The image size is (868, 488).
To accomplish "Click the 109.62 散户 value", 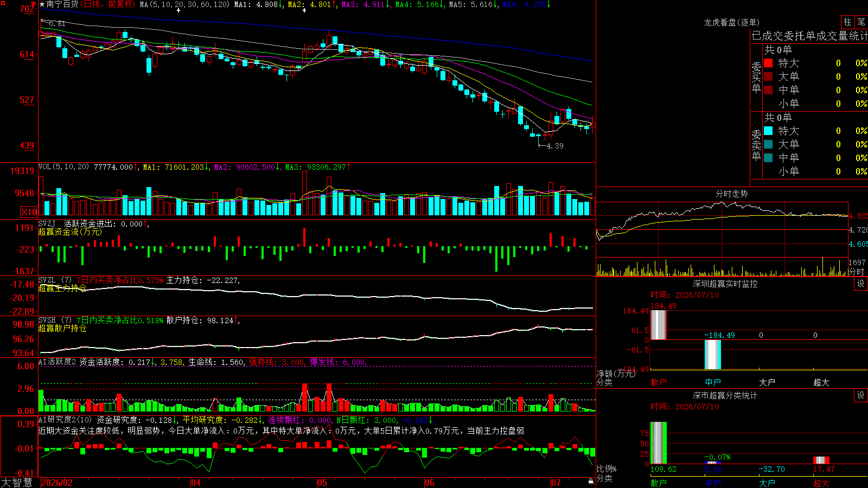I will point(663,469).
